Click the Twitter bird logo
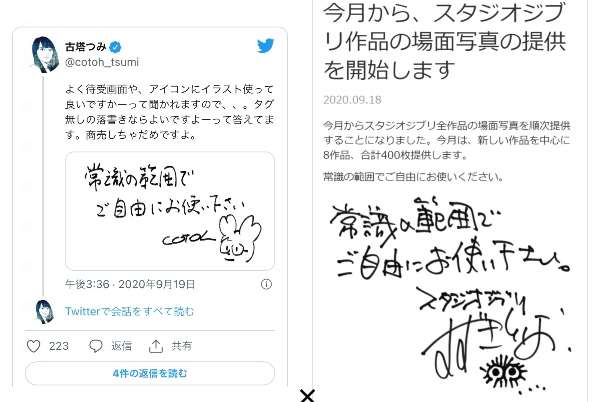Image resolution: width=600 pixels, height=402 pixels. [266, 46]
